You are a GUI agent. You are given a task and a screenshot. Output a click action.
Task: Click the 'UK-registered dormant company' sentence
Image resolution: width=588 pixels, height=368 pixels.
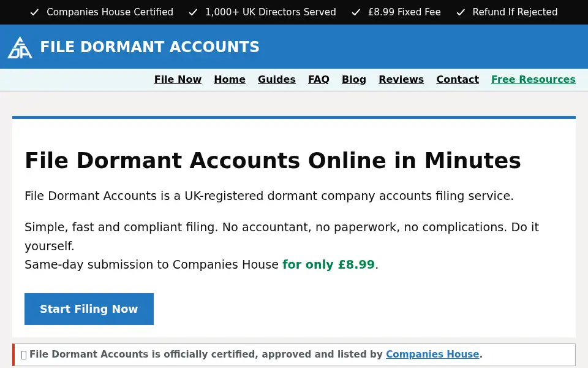269,196
